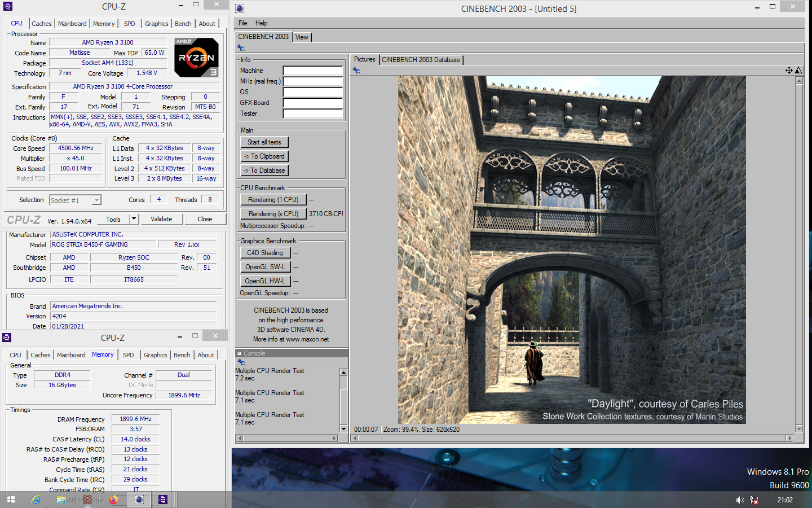The image size is (812, 508).
Task: Open About tab in bottom CPU-Z window
Action: (206, 355)
